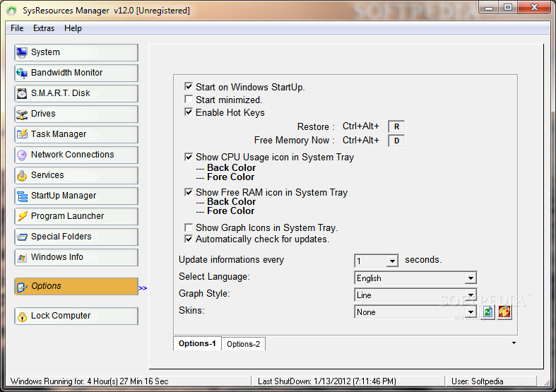Open the Services section

pyautogui.click(x=76, y=175)
